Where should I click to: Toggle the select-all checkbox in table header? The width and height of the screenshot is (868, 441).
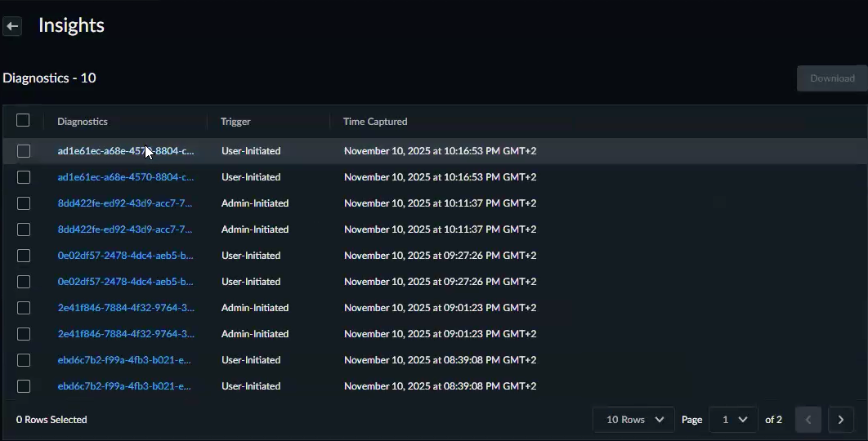click(23, 121)
